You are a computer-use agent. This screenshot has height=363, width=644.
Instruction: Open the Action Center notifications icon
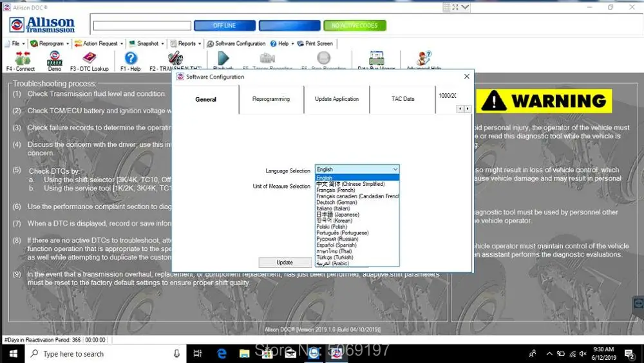[x=629, y=353]
